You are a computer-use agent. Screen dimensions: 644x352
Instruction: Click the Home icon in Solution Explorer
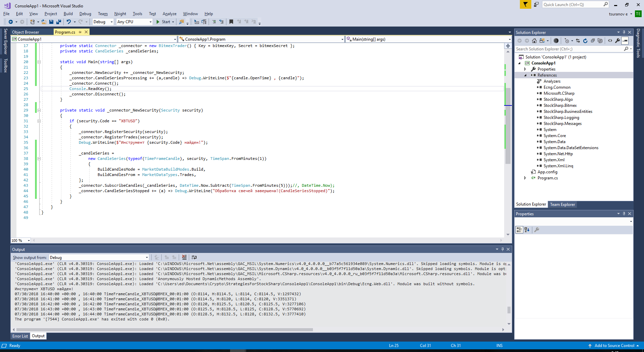(x=534, y=41)
